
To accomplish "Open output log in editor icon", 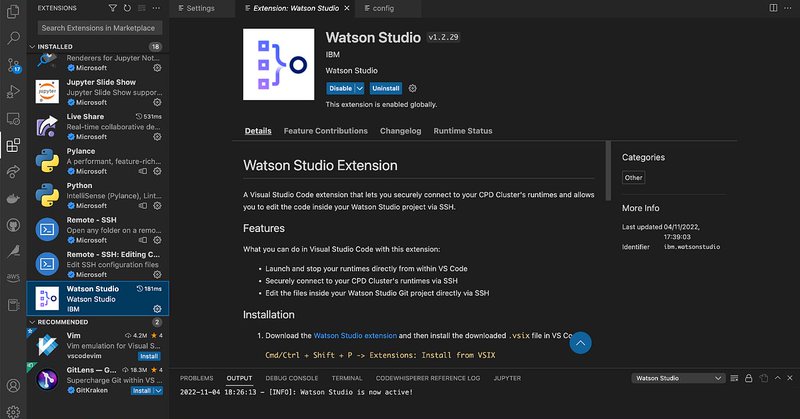I will coord(763,378).
